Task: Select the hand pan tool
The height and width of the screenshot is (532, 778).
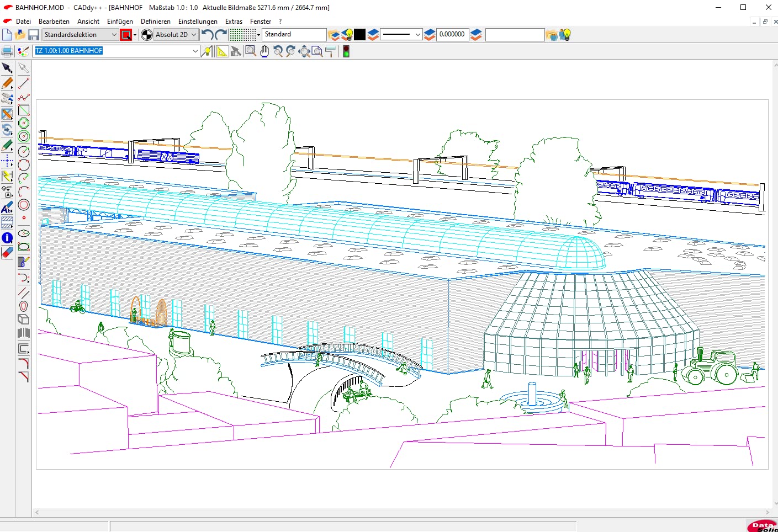Action: point(264,52)
